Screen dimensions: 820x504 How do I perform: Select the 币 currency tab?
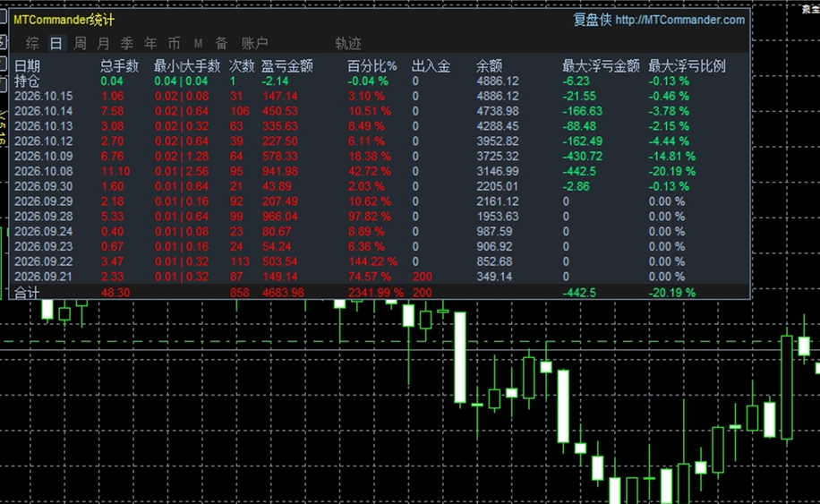tap(175, 43)
